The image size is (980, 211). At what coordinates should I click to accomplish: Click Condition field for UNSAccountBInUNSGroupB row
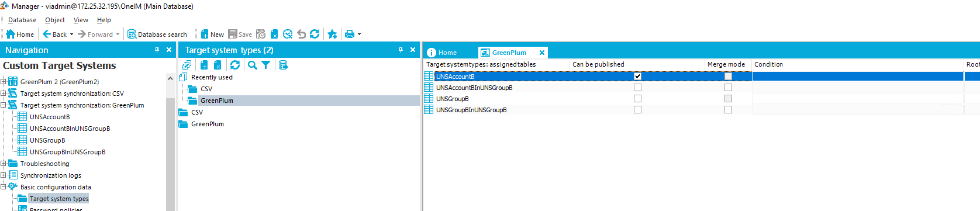point(857,88)
